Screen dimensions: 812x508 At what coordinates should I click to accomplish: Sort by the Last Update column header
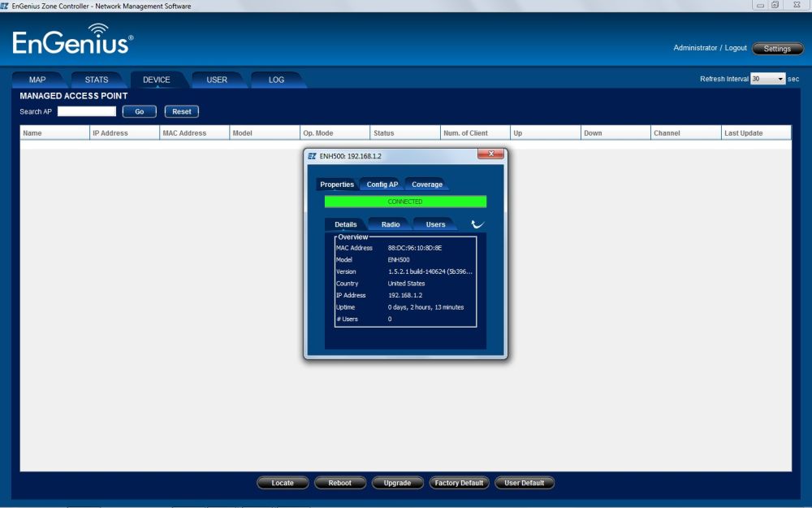click(x=757, y=133)
